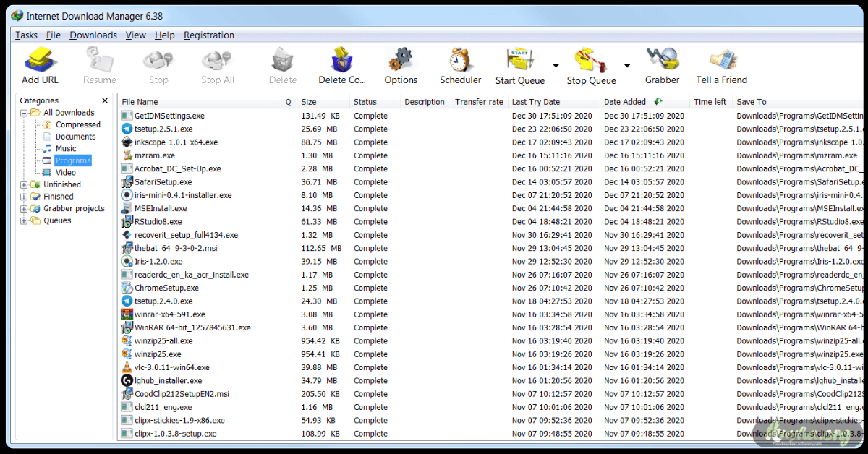Select the Compressed category

(x=77, y=124)
